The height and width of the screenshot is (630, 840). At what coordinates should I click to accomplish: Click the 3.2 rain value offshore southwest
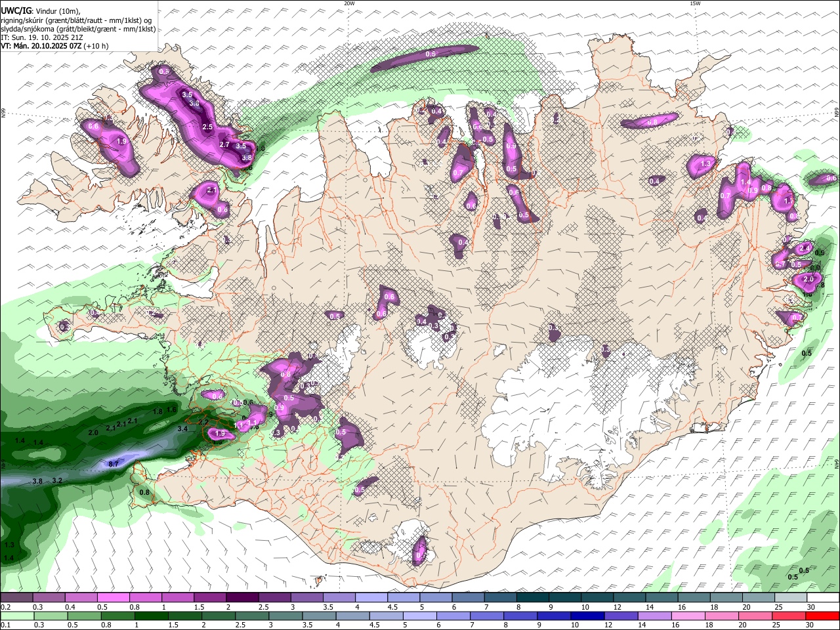pyautogui.click(x=57, y=481)
